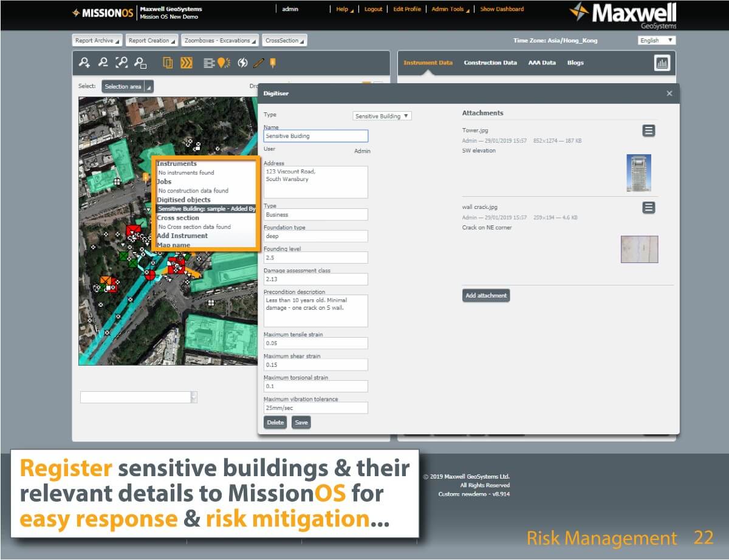Click the Save button in Digitiser
The height and width of the screenshot is (560, 729).
coord(301,422)
